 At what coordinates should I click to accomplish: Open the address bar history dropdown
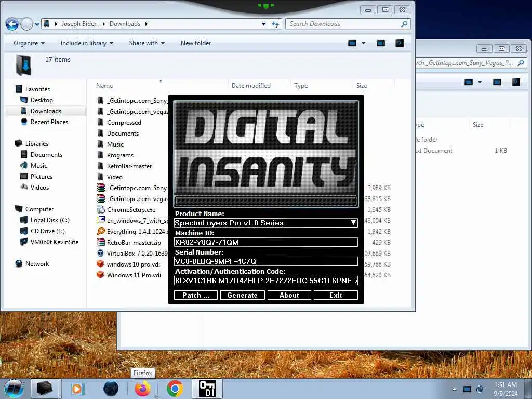click(263, 24)
